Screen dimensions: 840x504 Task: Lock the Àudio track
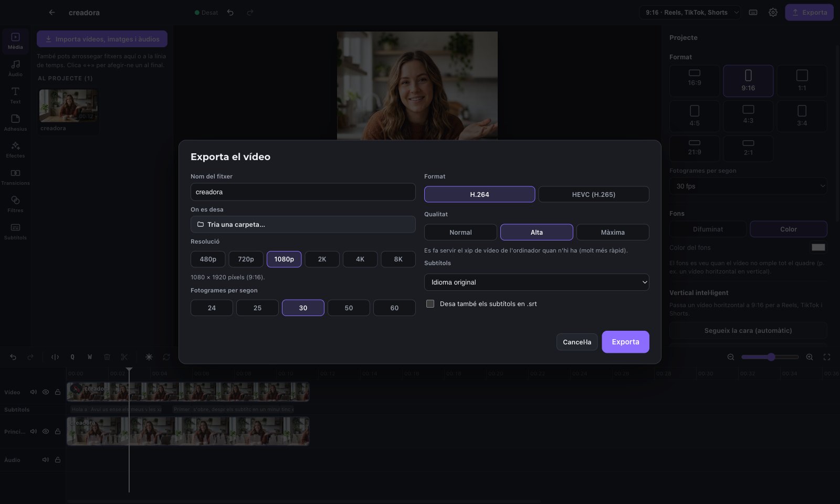click(x=58, y=459)
